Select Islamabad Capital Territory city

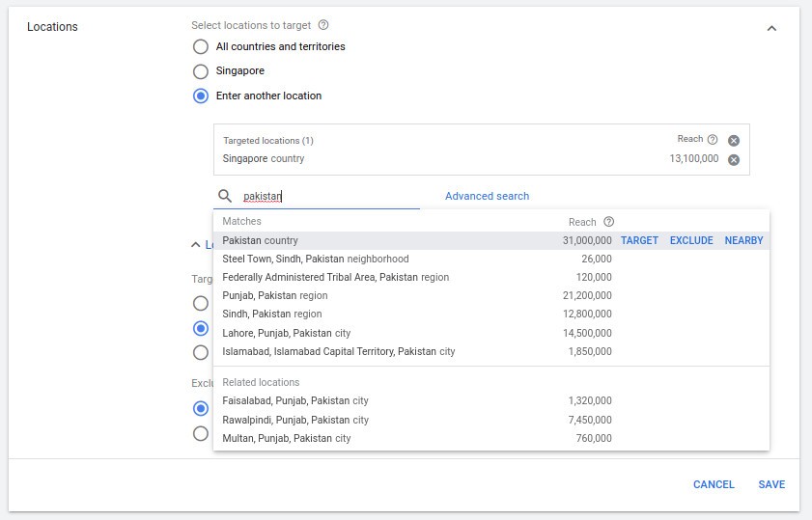click(490, 351)
